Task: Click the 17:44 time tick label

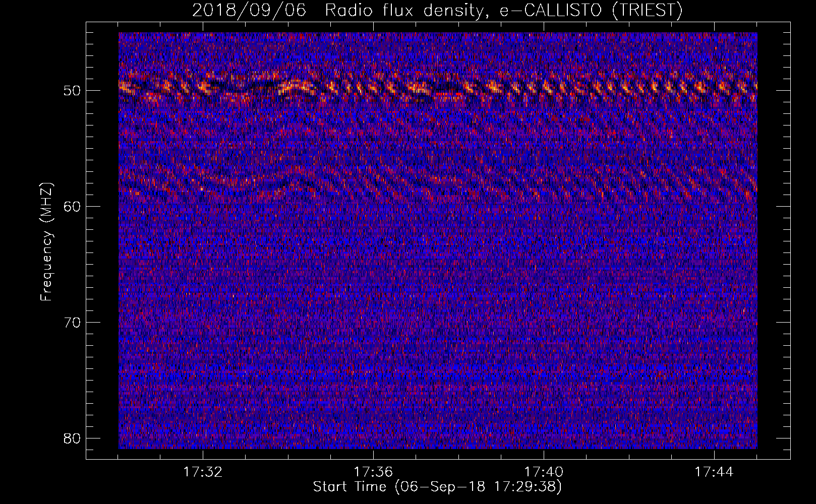Action: [714, 472]
